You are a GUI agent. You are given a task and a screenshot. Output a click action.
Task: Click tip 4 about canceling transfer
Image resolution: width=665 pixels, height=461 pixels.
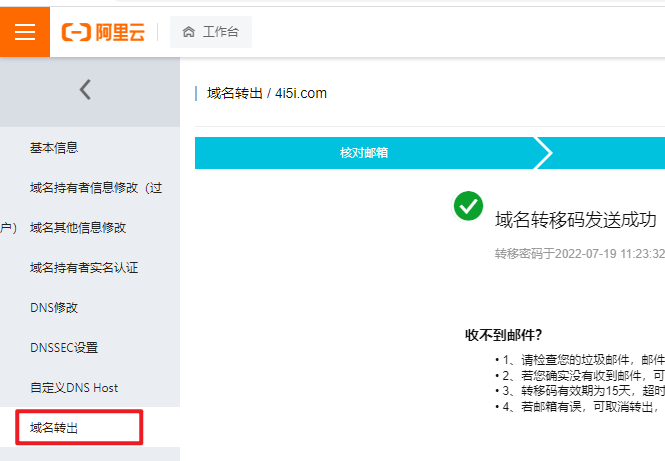577,407
